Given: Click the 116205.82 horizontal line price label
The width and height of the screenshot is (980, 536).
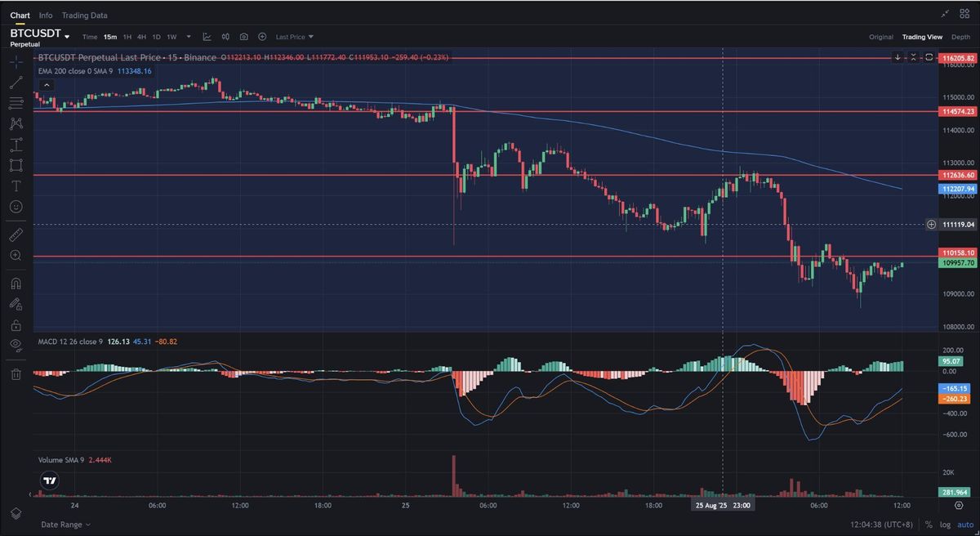Looking at the screenshot, I should 958,58.
